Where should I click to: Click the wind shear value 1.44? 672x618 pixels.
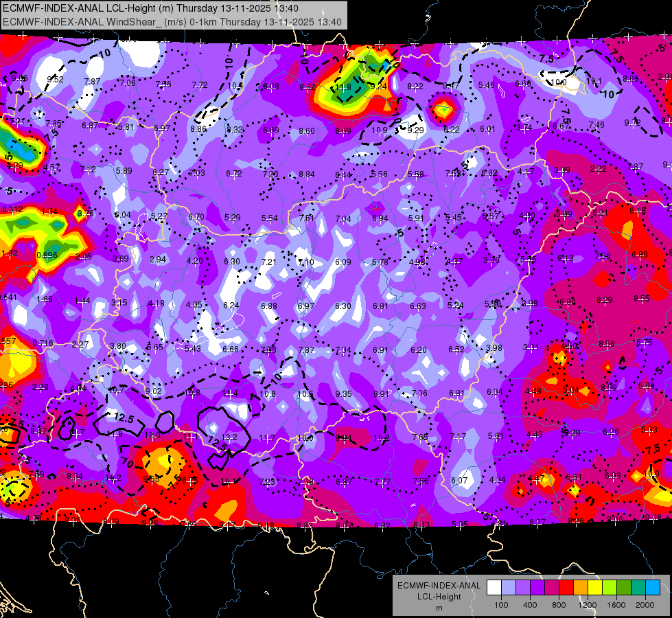(x=82, y=301)
